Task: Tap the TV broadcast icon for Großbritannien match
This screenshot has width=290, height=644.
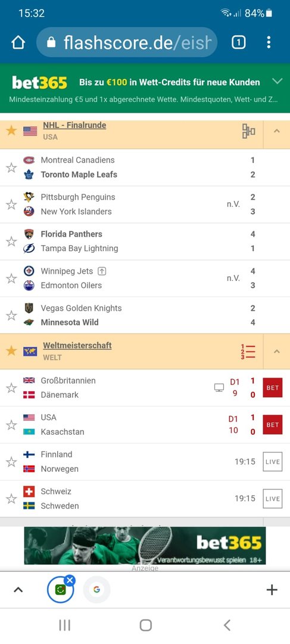Action: pos(219,388)
